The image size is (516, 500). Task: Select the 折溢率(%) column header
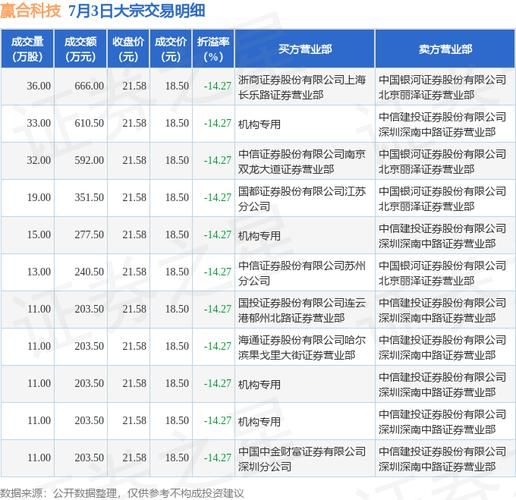point(213,49)
